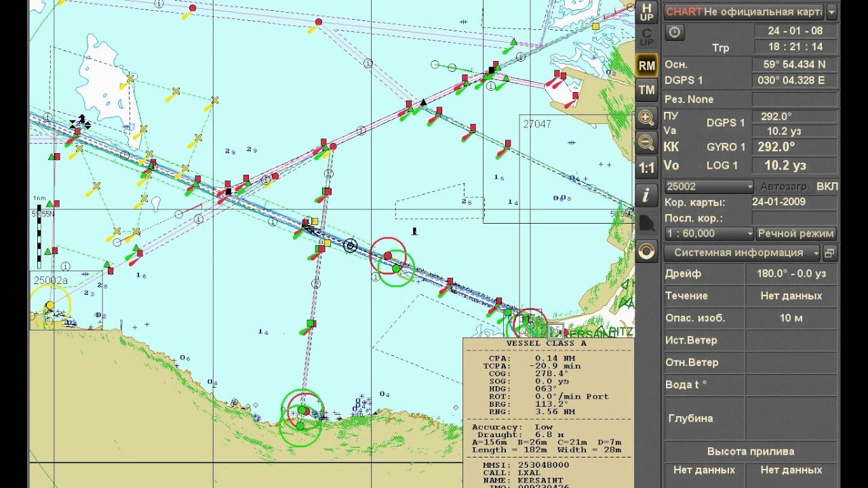The width and height of the screenshot is (868, 488).
Task: Click the Высота прилива header
Action: (x=751, y=451)
